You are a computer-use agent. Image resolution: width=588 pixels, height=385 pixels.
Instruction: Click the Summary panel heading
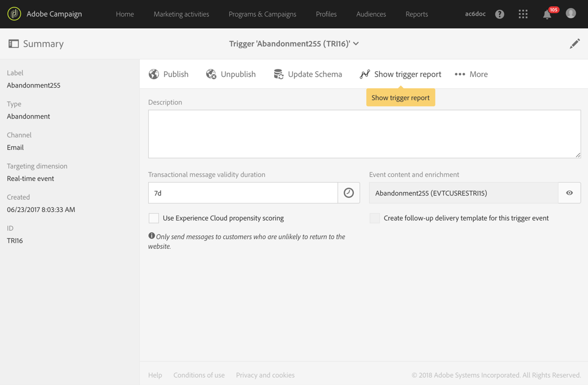44,44
